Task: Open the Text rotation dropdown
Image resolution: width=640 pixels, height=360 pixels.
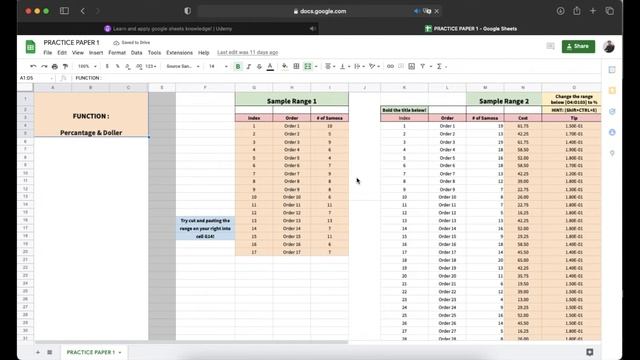Action: (x=374, y=66)
